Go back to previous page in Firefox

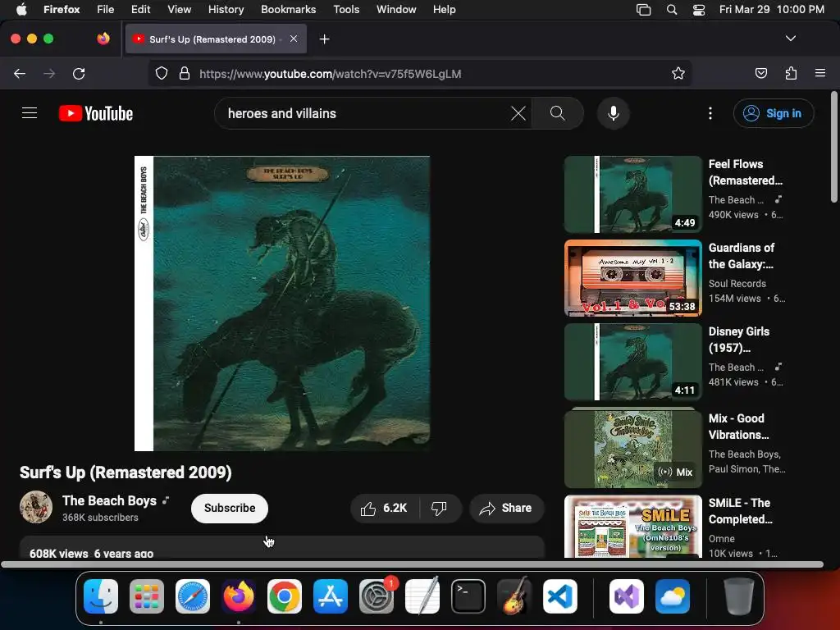coord(20,73)
